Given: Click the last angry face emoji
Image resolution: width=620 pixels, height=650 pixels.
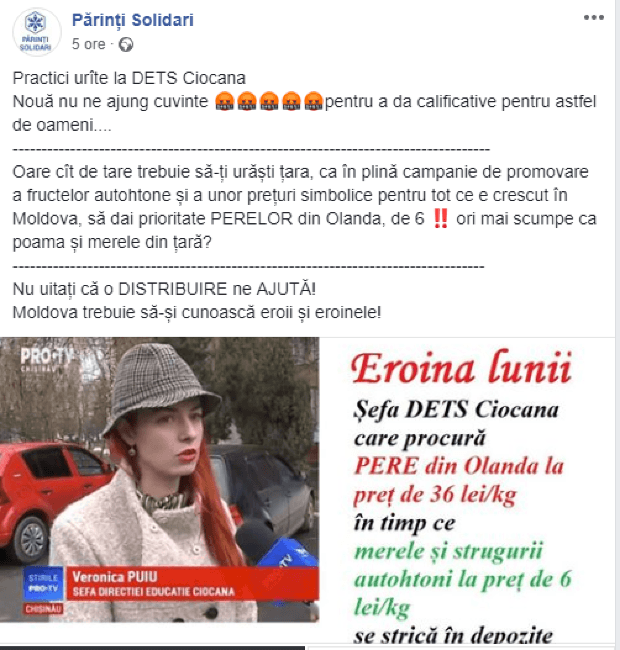Looking at the screenshot, I should [x=313, y=101].
